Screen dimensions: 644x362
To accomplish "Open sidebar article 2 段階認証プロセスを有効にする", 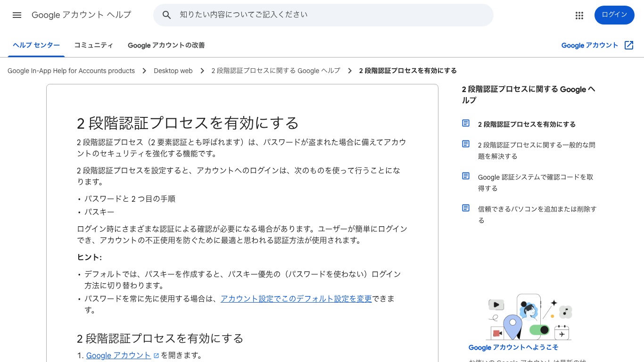I will point(527,124).
